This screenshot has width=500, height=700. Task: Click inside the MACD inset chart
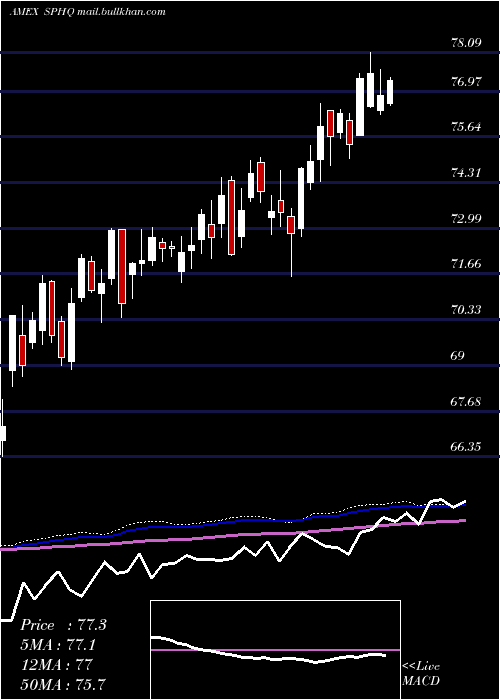click(275, 650)
